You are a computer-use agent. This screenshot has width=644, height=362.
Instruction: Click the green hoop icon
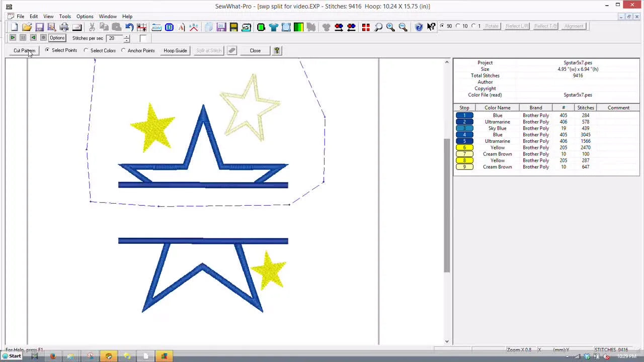click(261, 27)
